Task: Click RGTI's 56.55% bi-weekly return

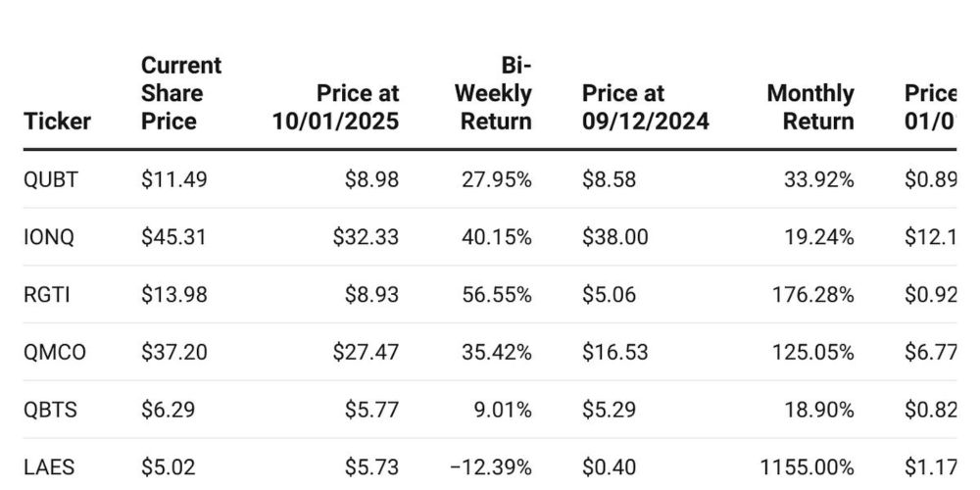Action: tap(497, 294)
